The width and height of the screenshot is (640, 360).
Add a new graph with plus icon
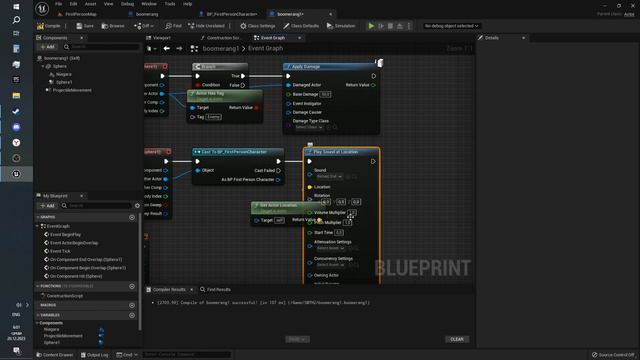[132, 217]
